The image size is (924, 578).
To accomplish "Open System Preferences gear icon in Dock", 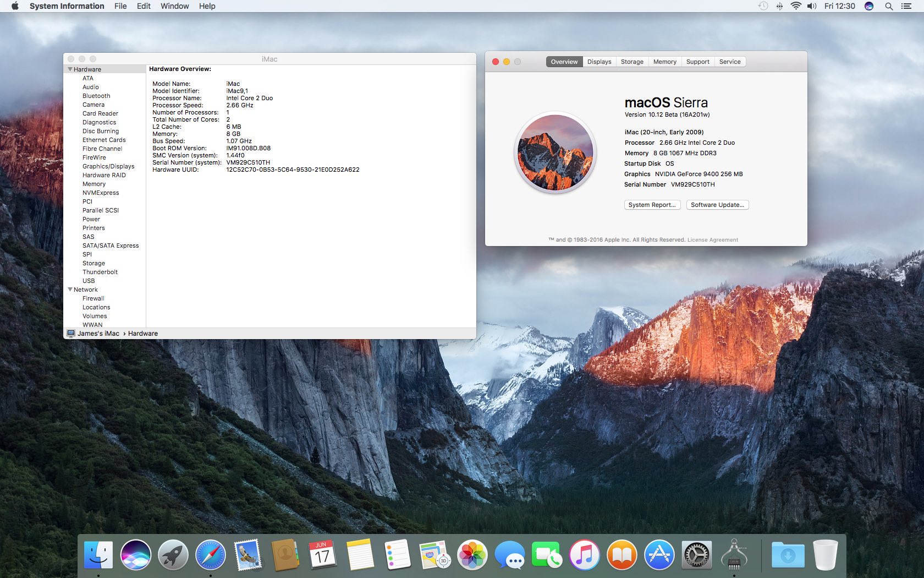I will coord(697,554).
